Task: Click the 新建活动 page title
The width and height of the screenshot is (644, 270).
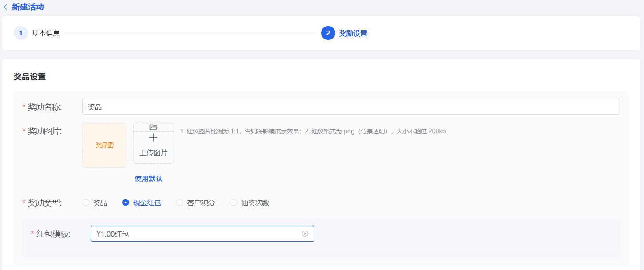Action: 28,7
